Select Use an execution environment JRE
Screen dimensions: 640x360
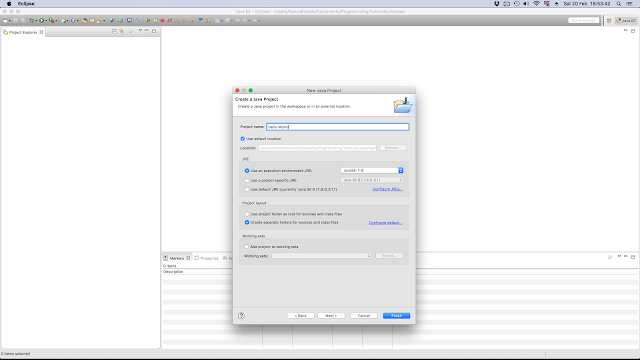point(247,171)
